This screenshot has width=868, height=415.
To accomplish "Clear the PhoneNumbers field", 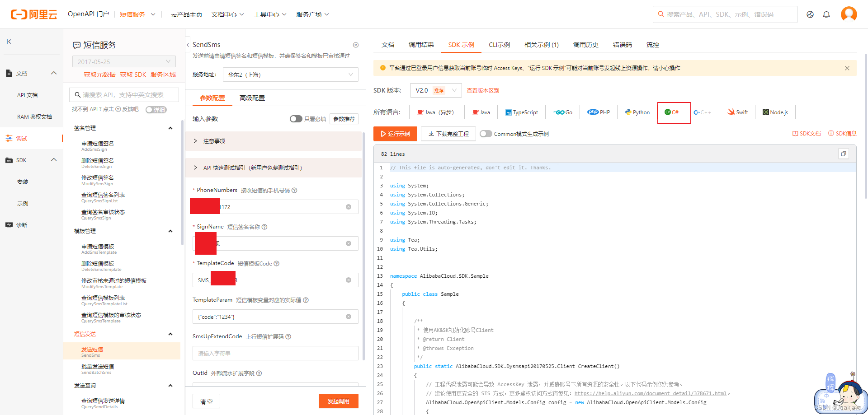I will (x=349, y=207).
